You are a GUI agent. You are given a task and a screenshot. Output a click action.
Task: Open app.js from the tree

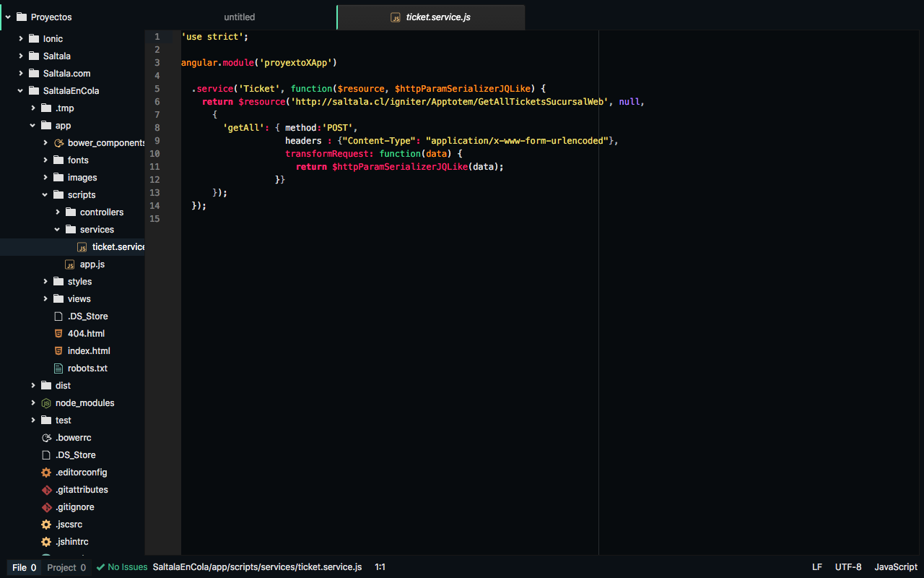(92, 264)
